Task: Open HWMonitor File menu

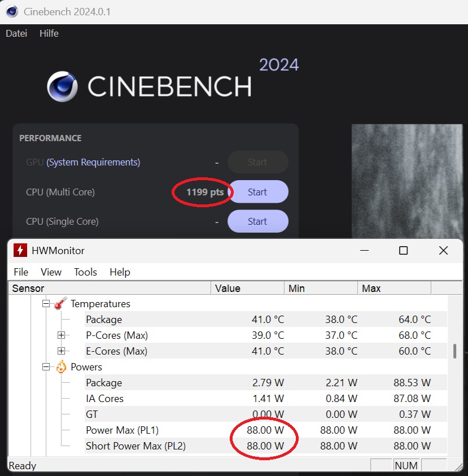Action: pos(21,272)
